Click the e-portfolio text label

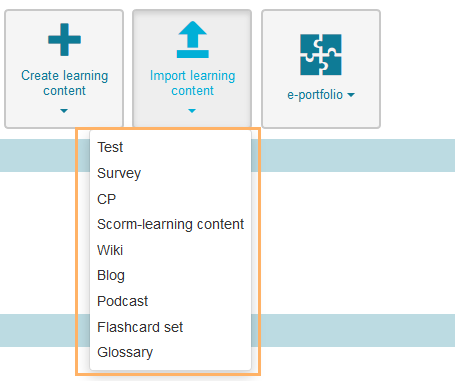(x=315, y=95)
